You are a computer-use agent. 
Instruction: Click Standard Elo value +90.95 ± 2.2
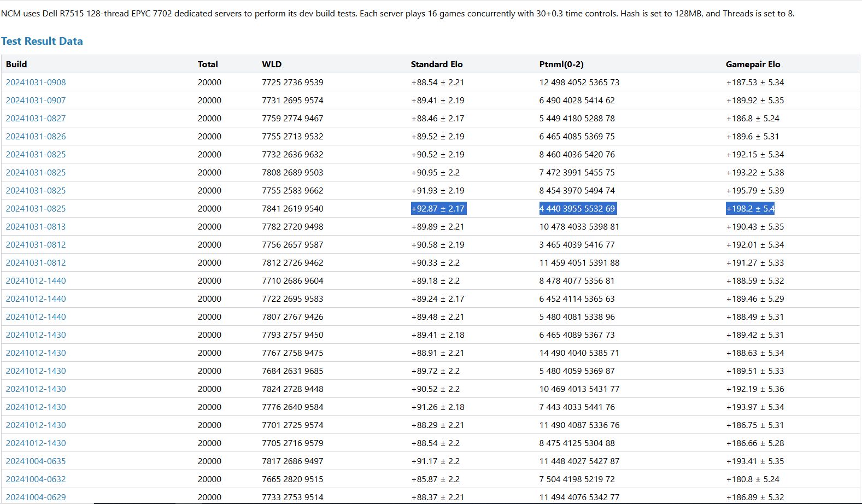pos(436,172)
